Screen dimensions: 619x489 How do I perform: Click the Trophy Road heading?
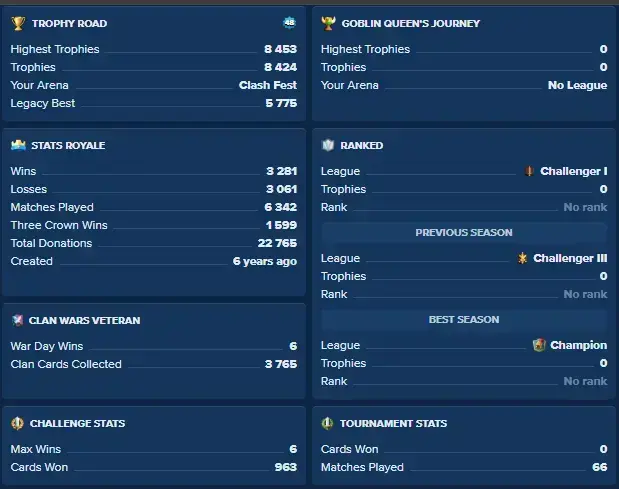69,24
